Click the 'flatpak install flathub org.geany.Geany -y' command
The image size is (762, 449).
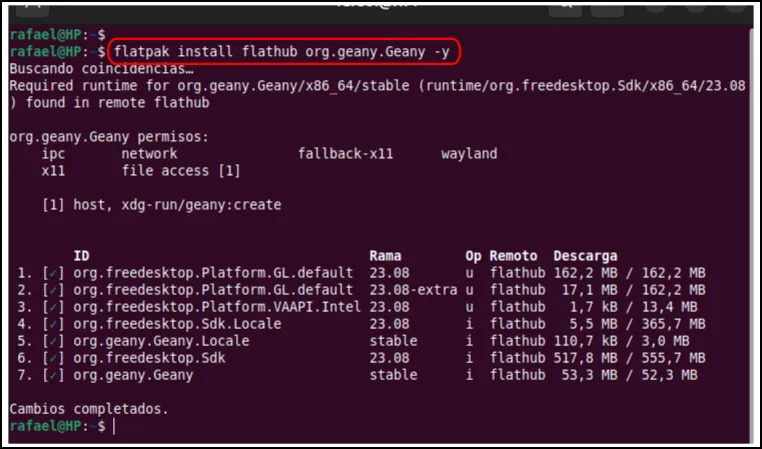pyautogui.click(x=281, y=52)
